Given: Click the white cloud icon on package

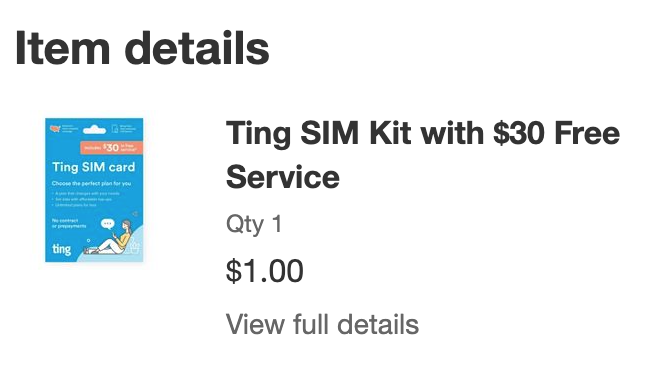Looking at the screenshot, I should point(94,129).
